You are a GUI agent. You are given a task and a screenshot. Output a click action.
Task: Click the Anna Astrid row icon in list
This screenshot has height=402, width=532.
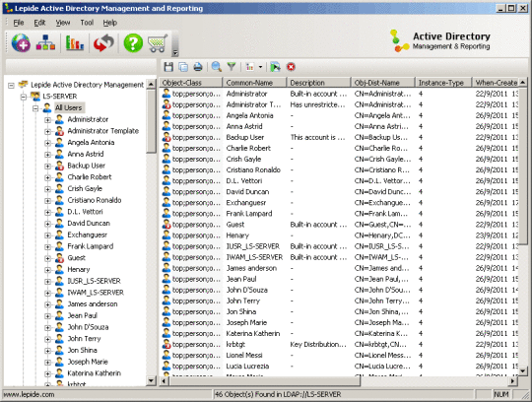pyautogui.click(x=166, y=126)
